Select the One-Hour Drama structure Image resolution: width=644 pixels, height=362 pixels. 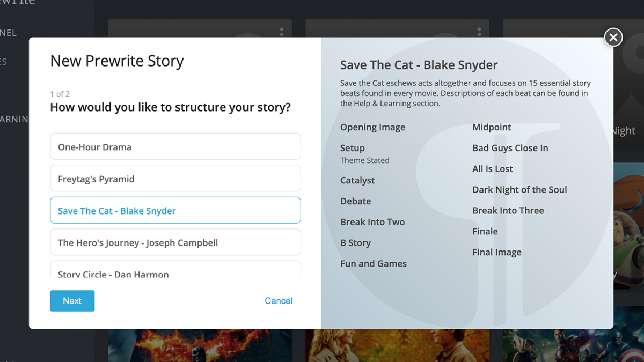tap(175, 146)
